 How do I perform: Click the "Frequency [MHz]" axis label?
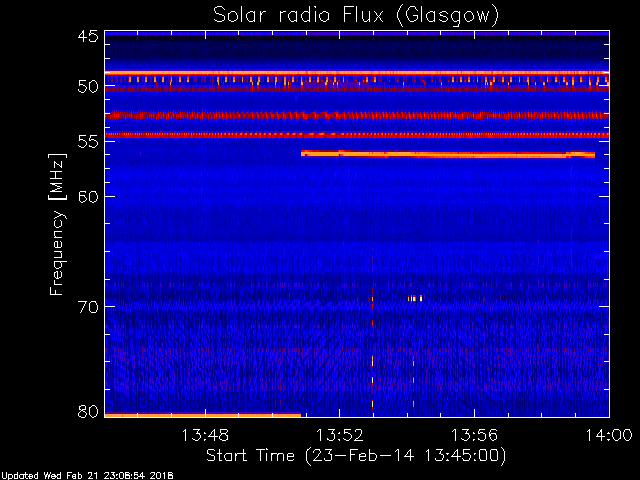click(57, 224)
